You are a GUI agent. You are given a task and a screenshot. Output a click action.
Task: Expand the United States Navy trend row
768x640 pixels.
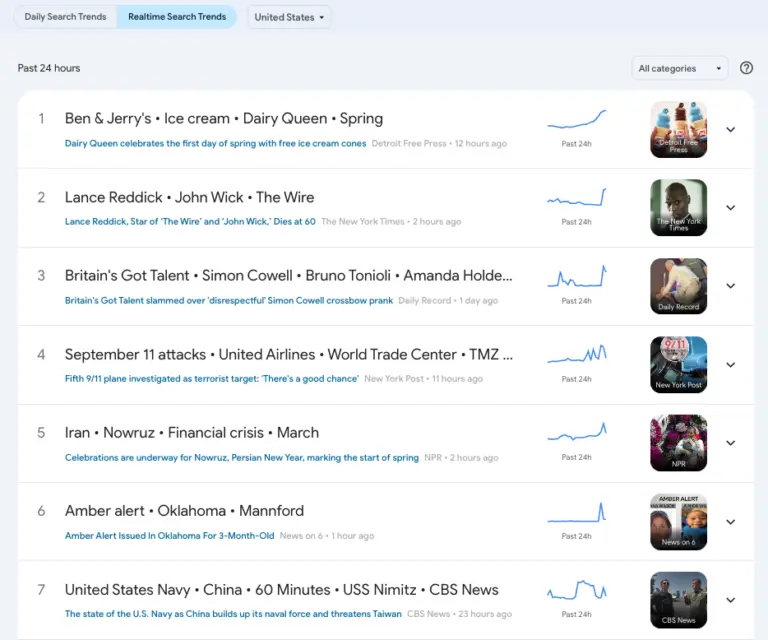(x=730, y=600)
